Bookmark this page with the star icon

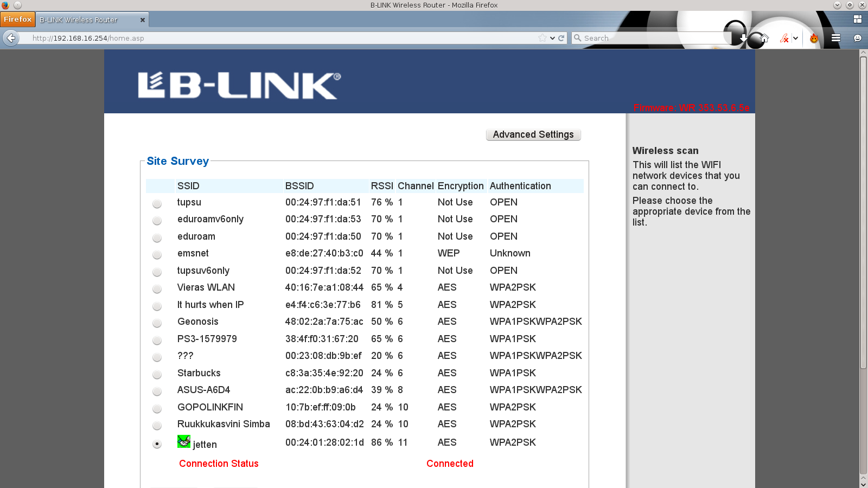pos(542,38)
